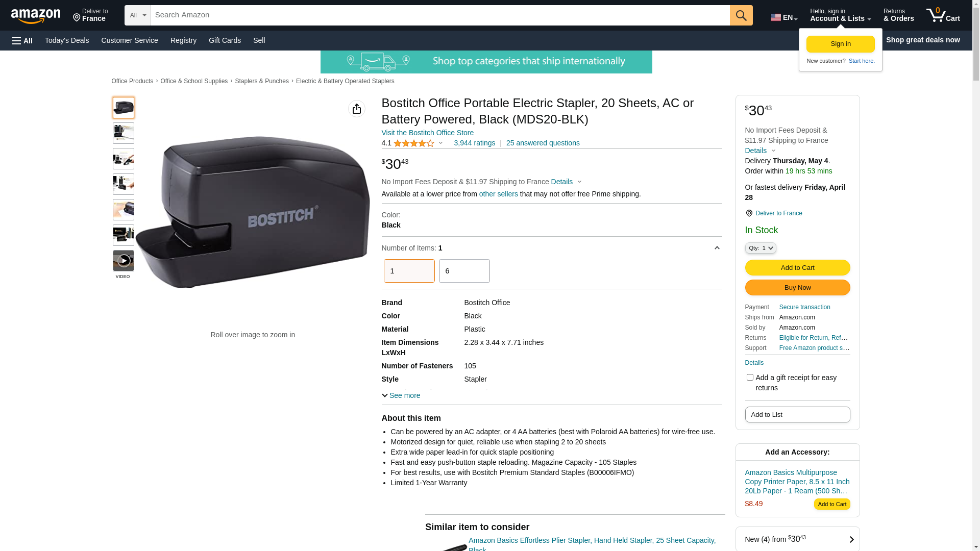Open the search category All dropdown
Image resolution: width=980 pixels, height=551 pixels.
tap(138, 15)
